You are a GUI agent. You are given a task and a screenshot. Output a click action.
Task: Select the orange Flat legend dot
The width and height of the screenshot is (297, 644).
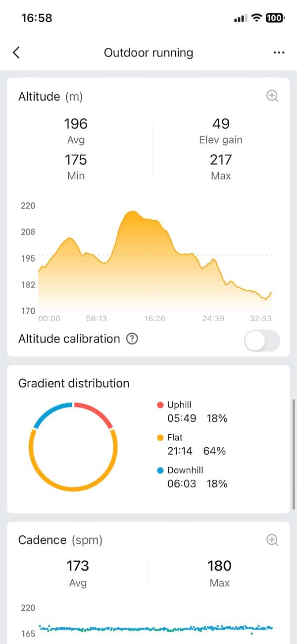(160, 438)
